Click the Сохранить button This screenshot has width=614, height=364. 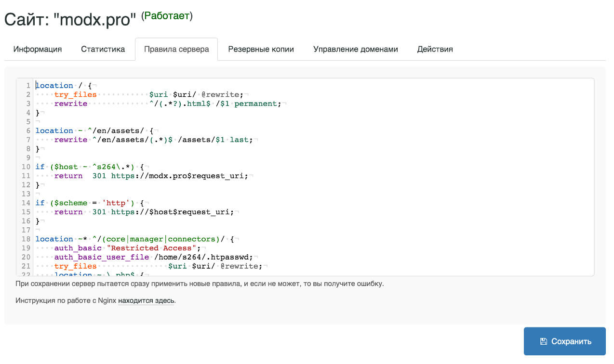tap(565, 341)
